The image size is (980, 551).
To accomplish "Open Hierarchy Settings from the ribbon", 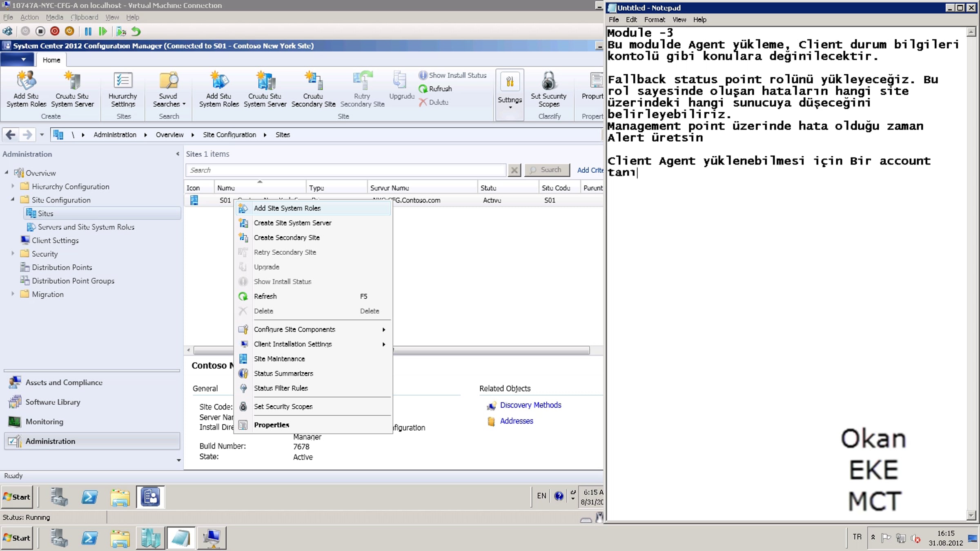I will pos(122,89).
